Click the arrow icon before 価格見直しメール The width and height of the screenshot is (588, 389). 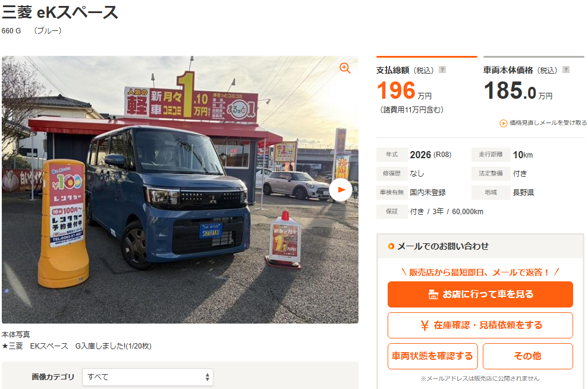pyautogui.click(x=503, y=123)
